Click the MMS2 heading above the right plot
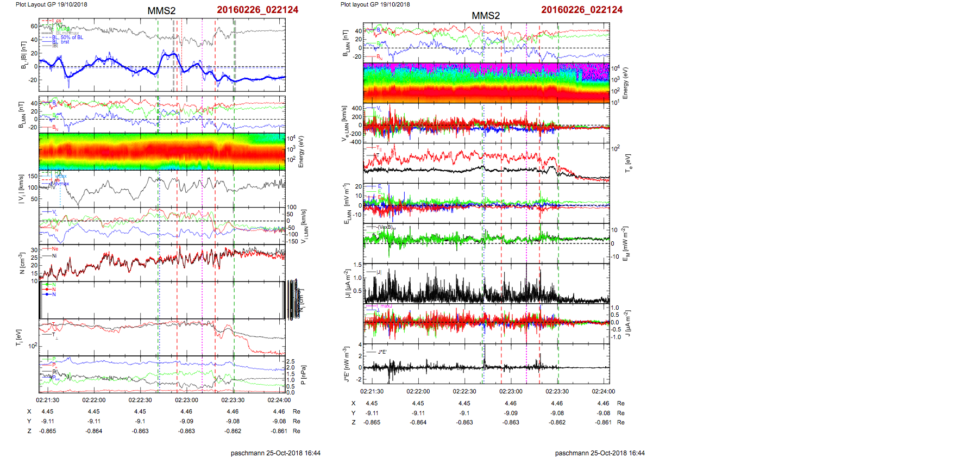 pos(486,16)
